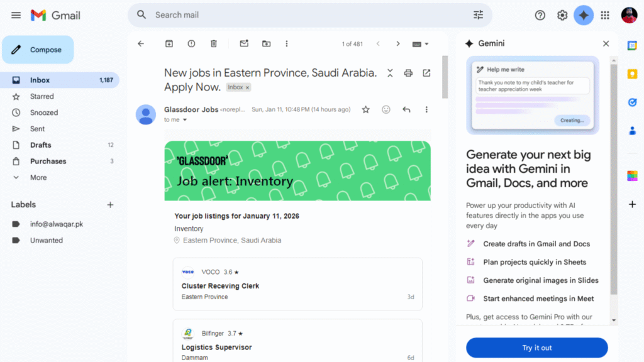Mark the email as unread
Image resolution: width=644 pixels, height=362 pixels.
click(244, 43)
